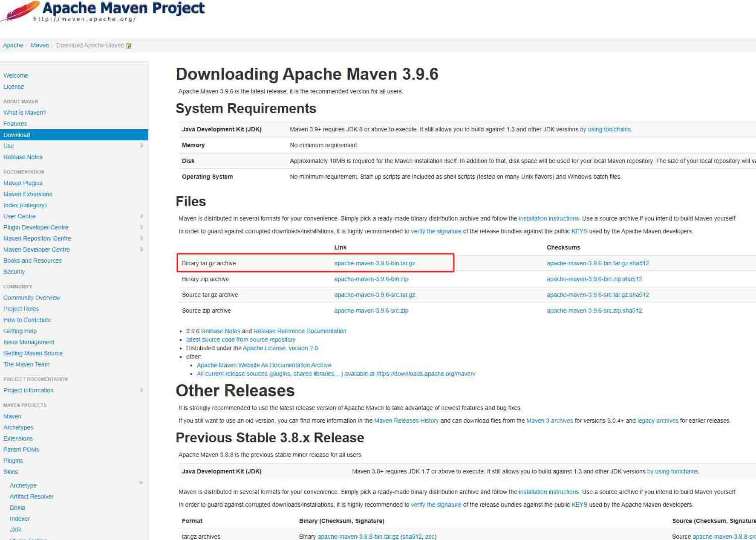This screenshot has height=540, width=756.
Task: Open asc signature for 3.8.8 binary tar.gz
Action: click(x=430, y=537)
